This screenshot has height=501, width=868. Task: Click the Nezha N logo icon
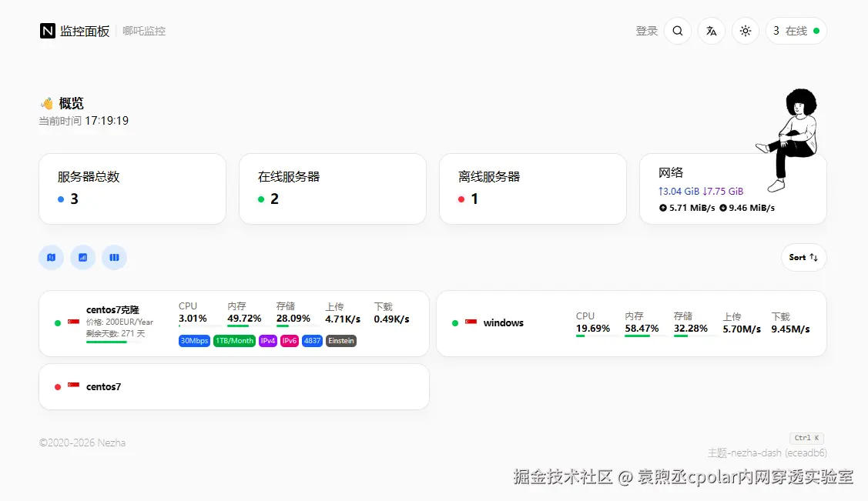tap(48, 31)
